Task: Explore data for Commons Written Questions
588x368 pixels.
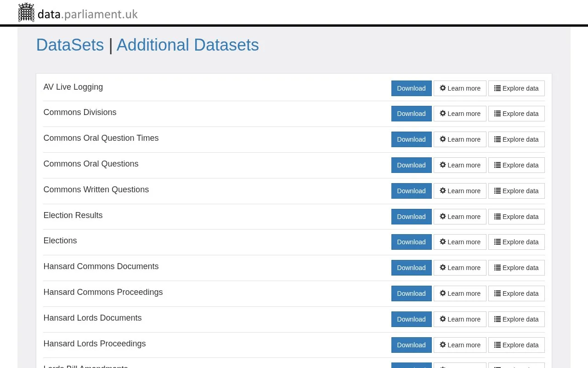Action: [x=516, y=191]
